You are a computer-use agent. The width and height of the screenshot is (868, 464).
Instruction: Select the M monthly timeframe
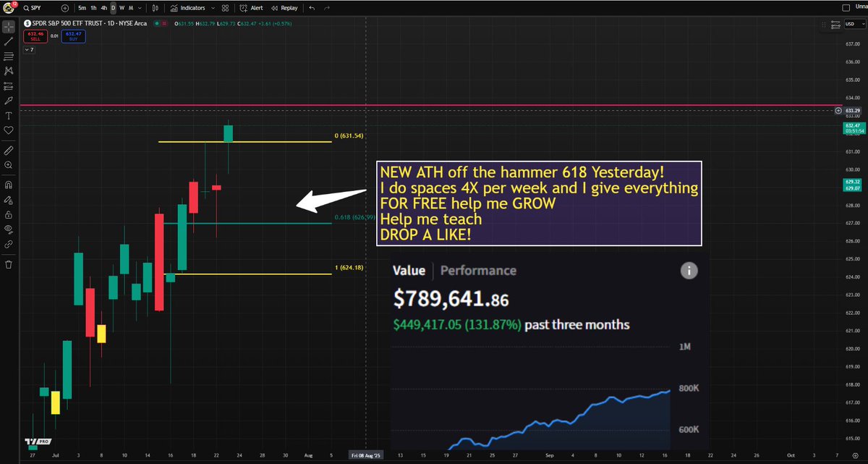[x=130, y=8]
